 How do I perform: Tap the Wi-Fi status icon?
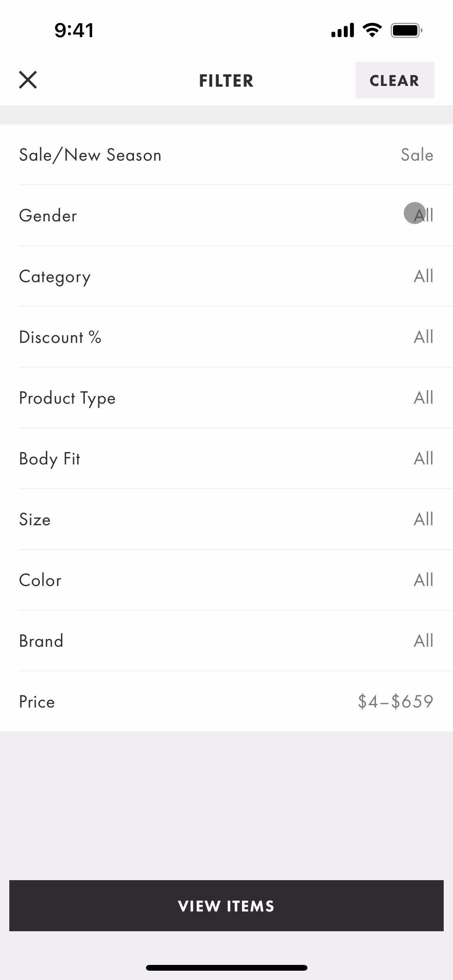click(x=372, y=30)
